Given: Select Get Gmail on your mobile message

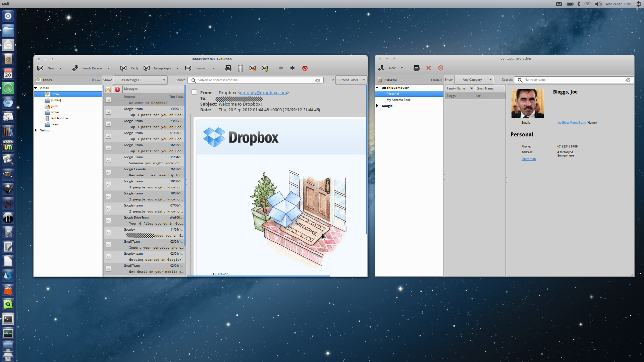Looking at the screenshot, I should (x=144, y=269).
